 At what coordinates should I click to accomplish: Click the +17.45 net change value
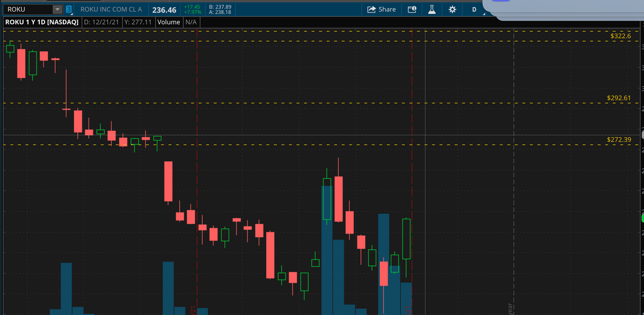pyautogui.click(x=192, y=7)
